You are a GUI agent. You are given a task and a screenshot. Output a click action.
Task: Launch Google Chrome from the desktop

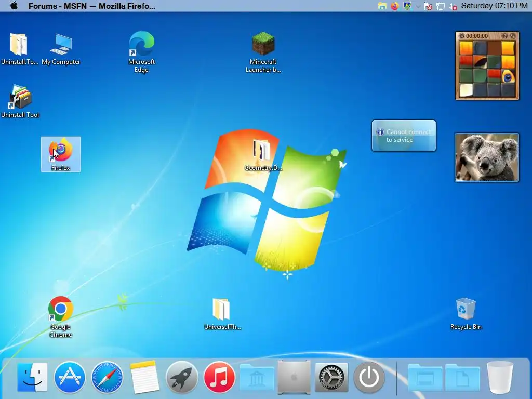[x=61, y=317]
